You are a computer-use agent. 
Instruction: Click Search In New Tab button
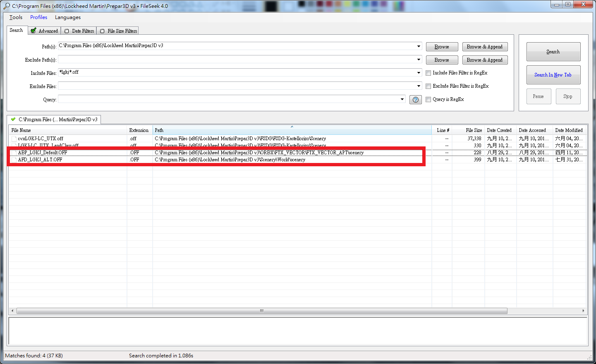[553, 75]
